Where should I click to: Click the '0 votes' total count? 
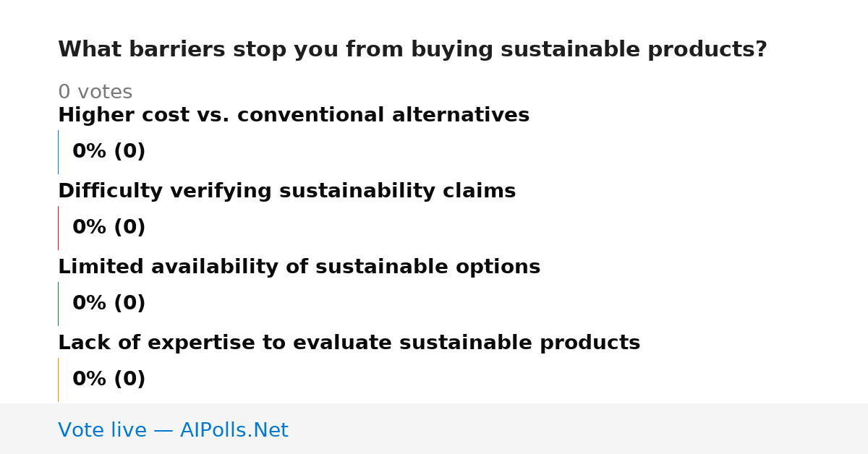pyautogui.click(x=95, y=93)
